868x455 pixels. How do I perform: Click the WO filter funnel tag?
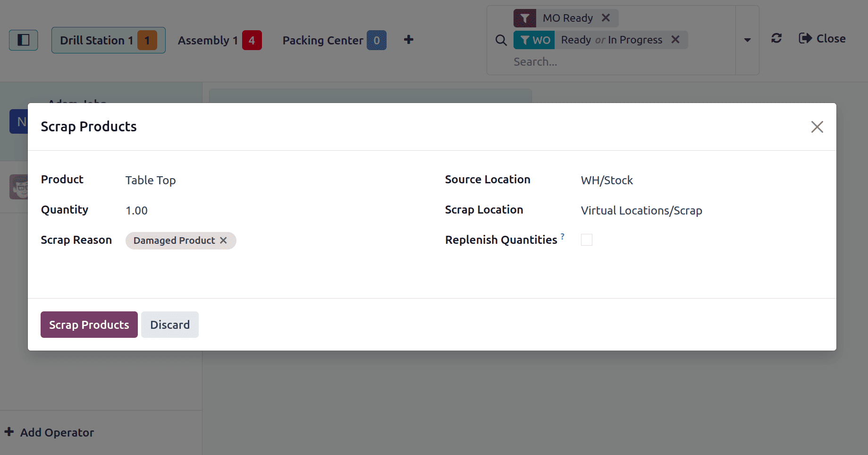pyautogui.click(x=534, y=40)
